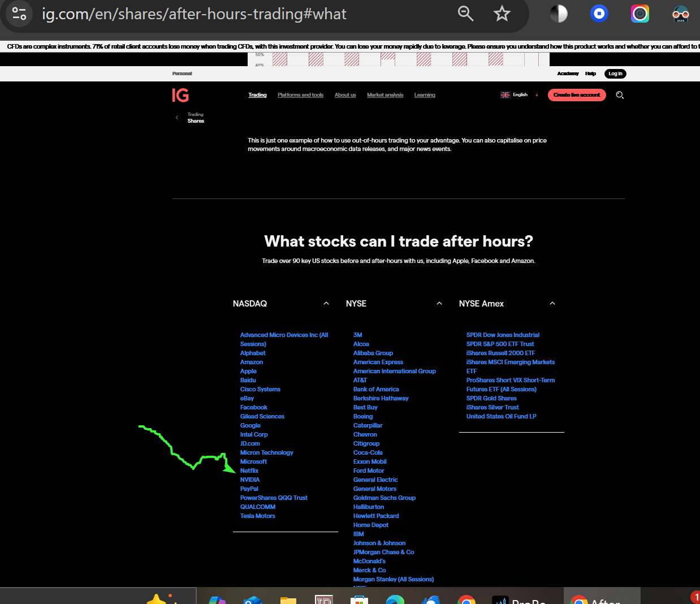This screenshot has width=700, height=604.
Task: Open the rainbow camera lens extension
Action: pyautogui.click(x=640, y=14)
